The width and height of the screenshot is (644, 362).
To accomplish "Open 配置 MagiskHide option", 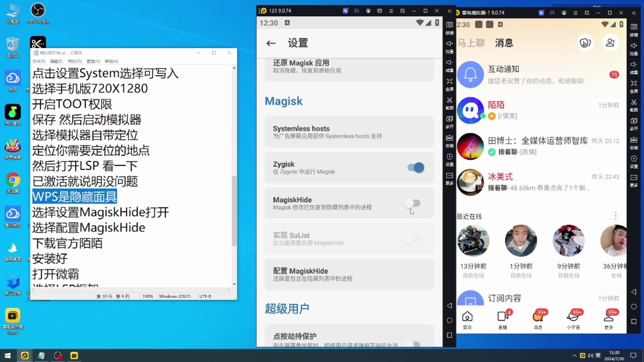I will [349, 274].
